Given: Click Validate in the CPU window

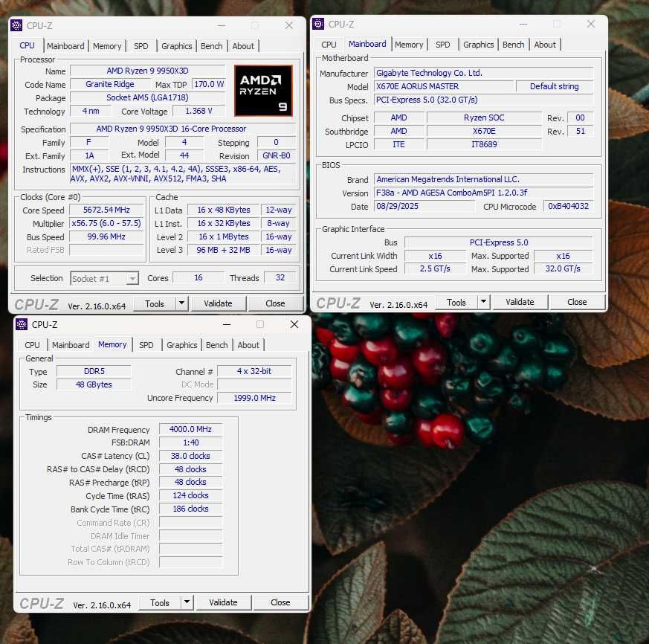Looking at the screenshot, I should click(x=218, y=303).
